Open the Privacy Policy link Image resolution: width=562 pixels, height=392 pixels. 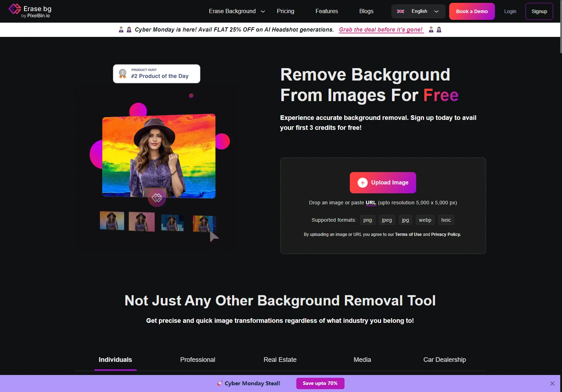click(x=446, y=234)
